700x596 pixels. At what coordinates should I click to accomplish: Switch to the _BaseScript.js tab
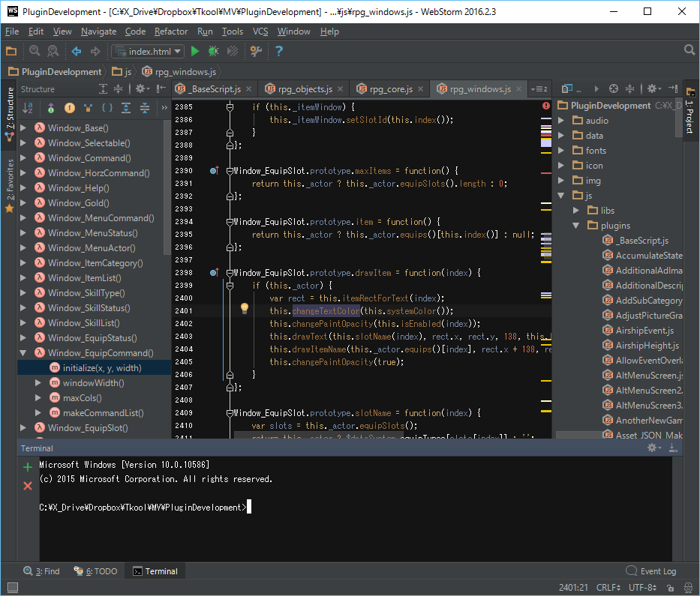click(x=216, y=89)
